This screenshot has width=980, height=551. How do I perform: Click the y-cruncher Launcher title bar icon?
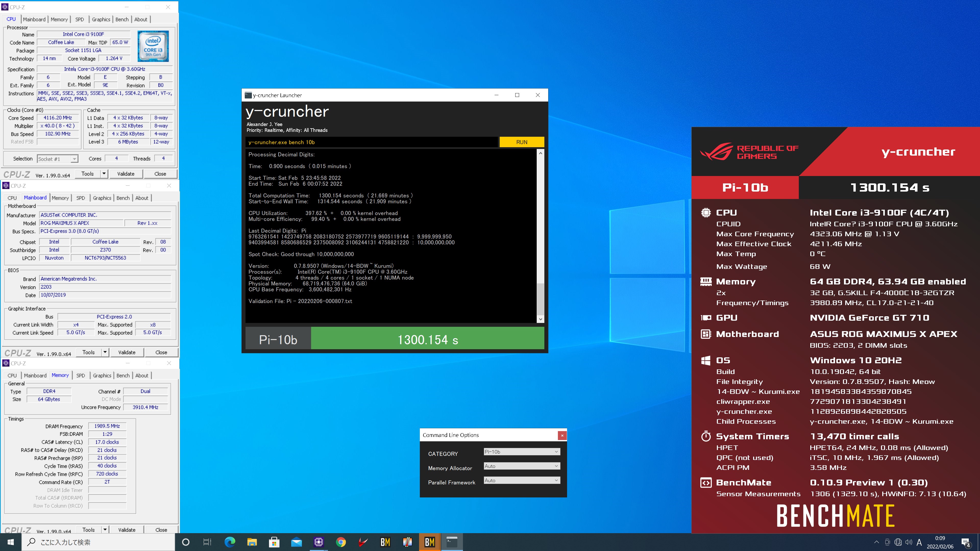coord(248,95)
